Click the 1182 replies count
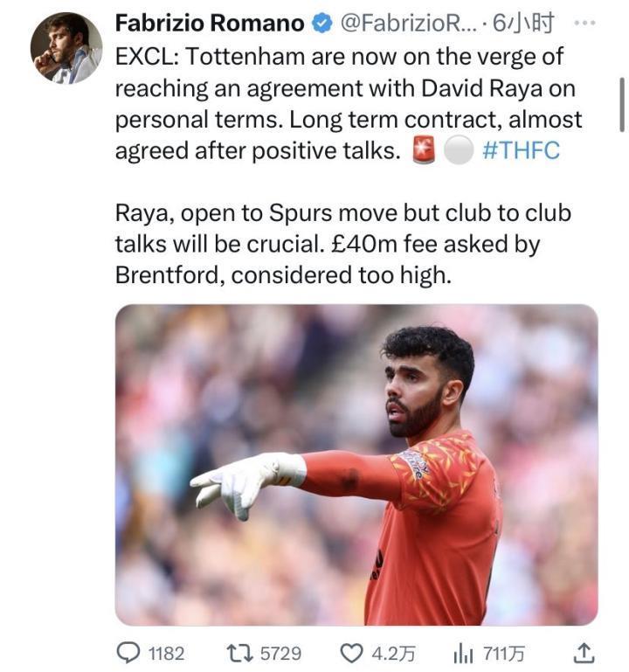 point(166,653)
